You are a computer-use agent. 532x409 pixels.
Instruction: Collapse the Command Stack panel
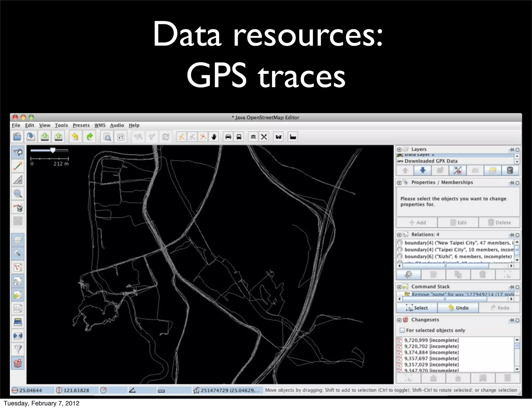399,287
